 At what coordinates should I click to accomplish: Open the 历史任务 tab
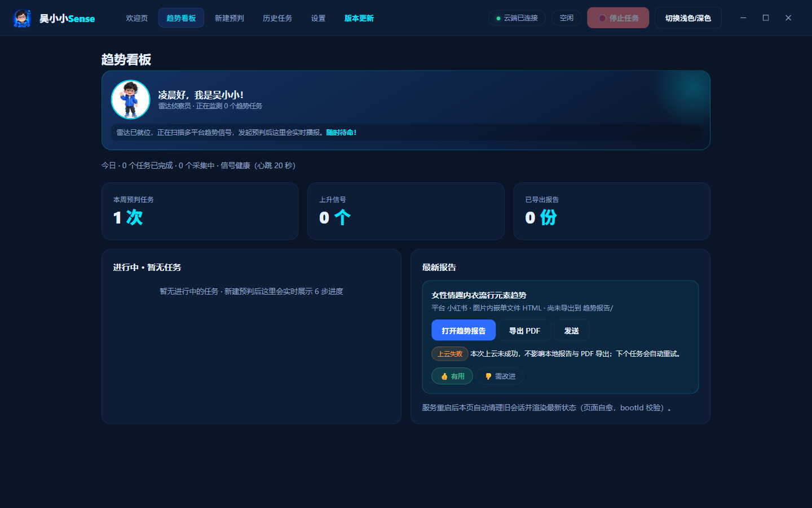pyautogui.click(x=277, y=18)
